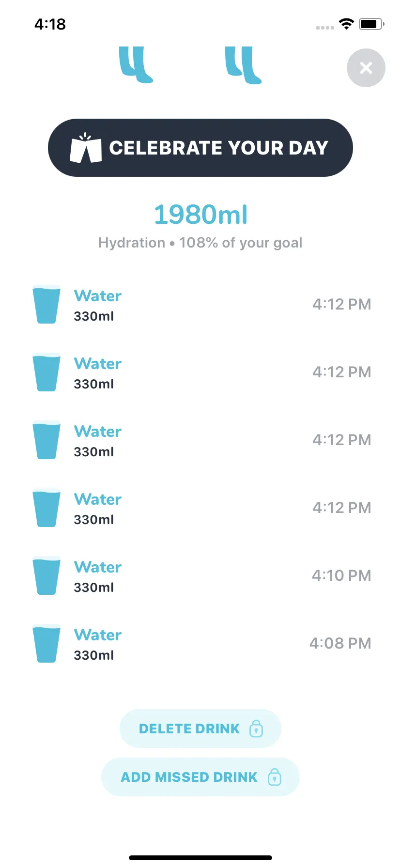Tap the 1980ml hydration total
The height and width of the screenshot is (868, 401).
(200, 215)
